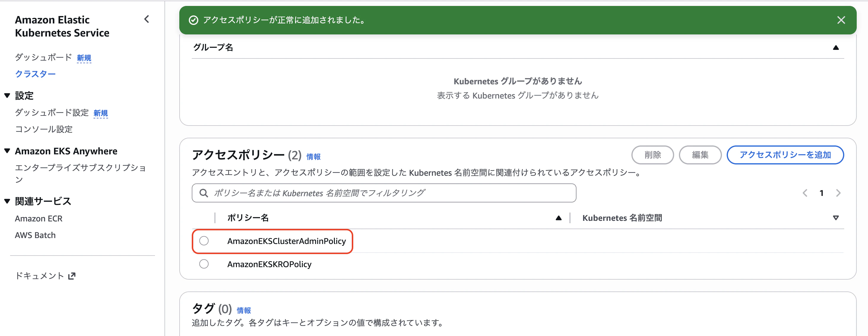
Task: Select the AmazonEKSClusterAdminPolicy radio button
Action: 204,241
